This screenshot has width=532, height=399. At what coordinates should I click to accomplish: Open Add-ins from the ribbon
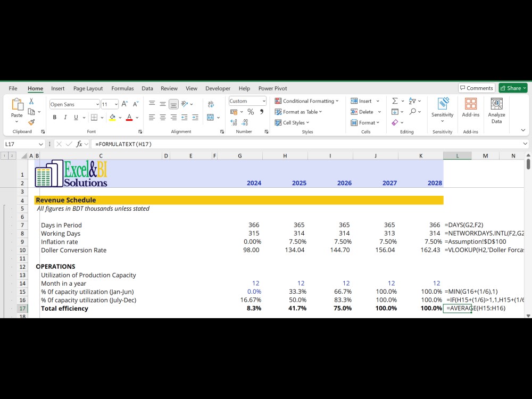point(471,107)
